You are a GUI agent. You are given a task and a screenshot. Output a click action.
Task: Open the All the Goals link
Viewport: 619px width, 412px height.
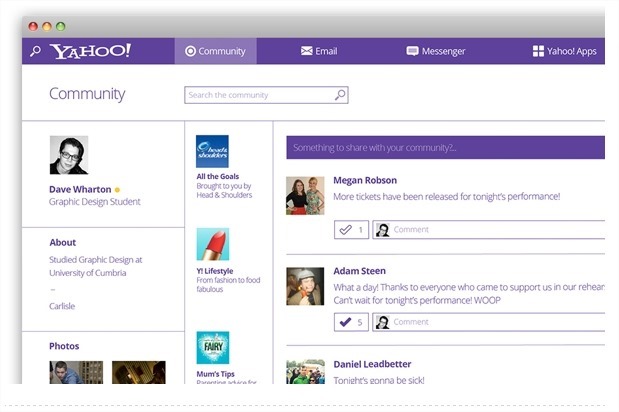(218, 176)
